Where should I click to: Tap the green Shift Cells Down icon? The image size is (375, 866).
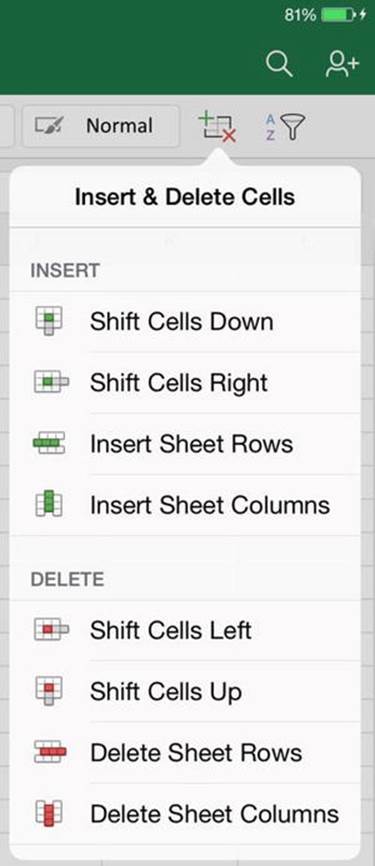(49, 320)
